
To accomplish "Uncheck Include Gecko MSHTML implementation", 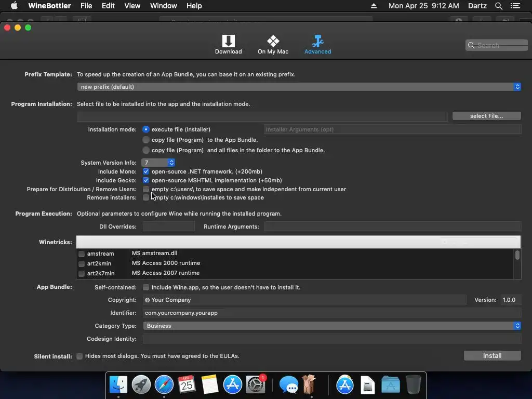I will pos(146,180).
